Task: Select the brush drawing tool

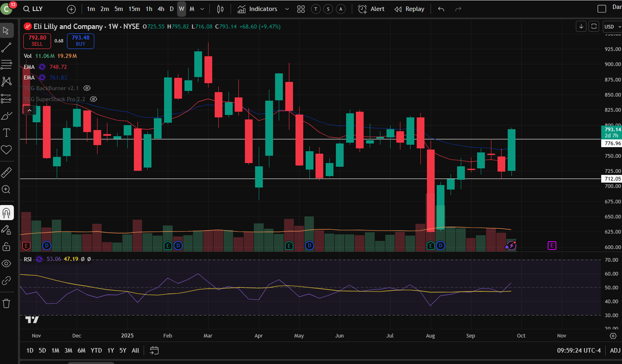Action: pos(7,115)
